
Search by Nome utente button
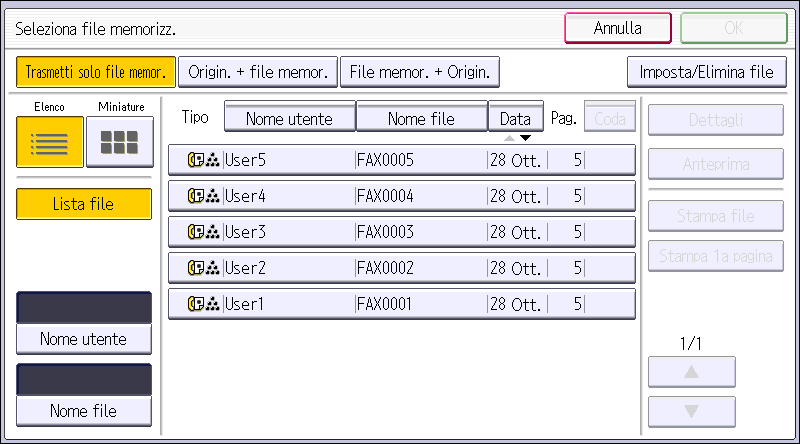click(x=84, y=339)
